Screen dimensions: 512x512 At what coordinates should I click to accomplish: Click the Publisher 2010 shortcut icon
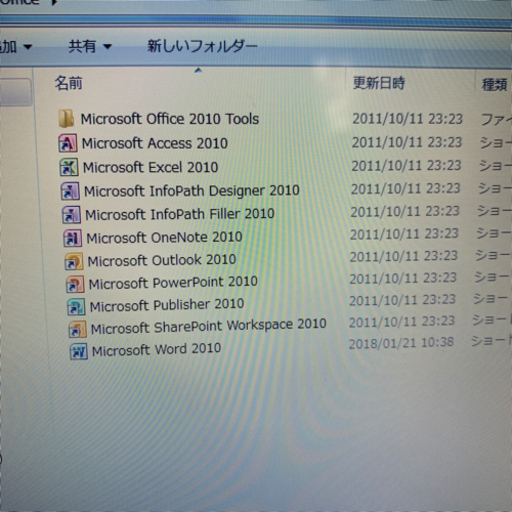coord(76,307)
